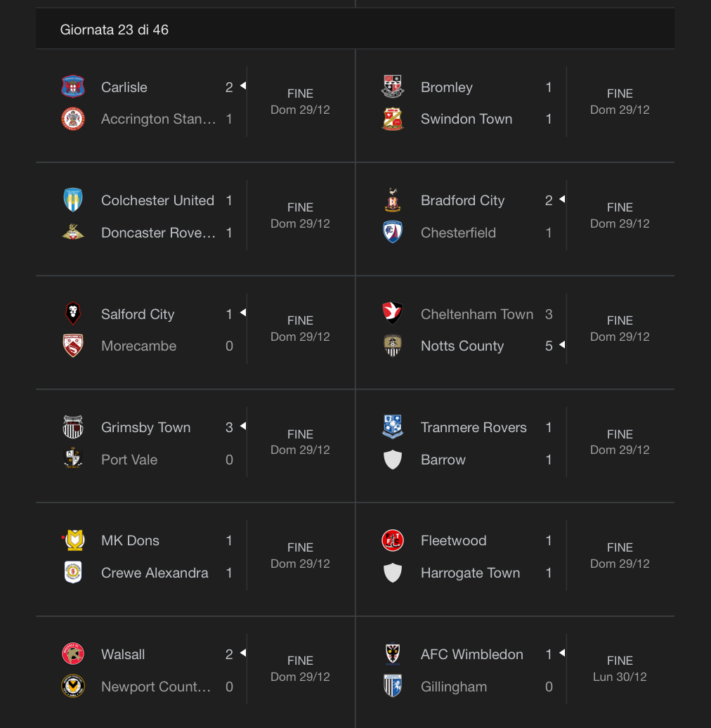This screenshot has height=728, width=711.
Task: Open the Notts County team link
Action: [462, 346]
